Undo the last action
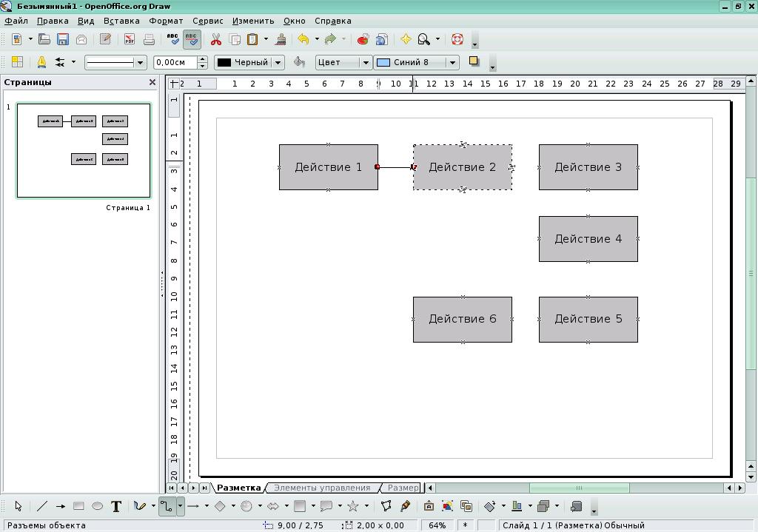This screenshot has height=532, width=758. (x=303, y=39)
